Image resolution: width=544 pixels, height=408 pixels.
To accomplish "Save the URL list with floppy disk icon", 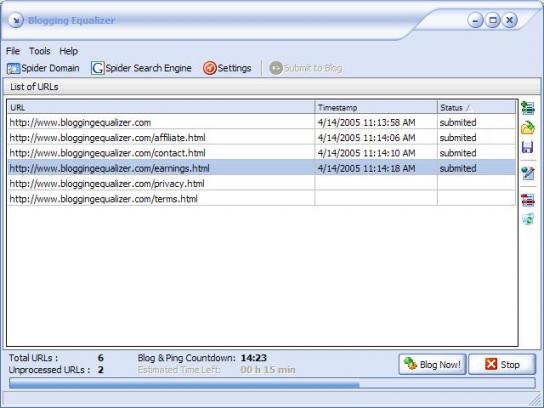I will point(527,147).
